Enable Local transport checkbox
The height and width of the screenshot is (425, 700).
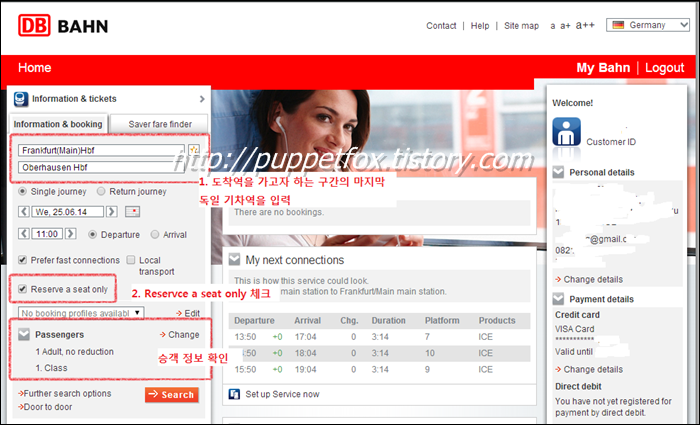coord(131,260)
